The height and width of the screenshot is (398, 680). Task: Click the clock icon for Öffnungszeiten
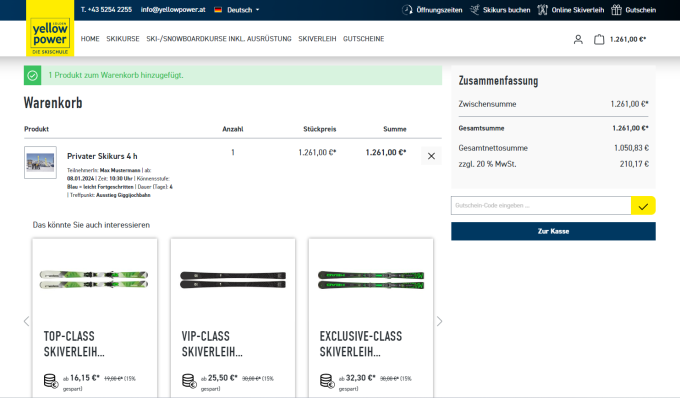407,10
